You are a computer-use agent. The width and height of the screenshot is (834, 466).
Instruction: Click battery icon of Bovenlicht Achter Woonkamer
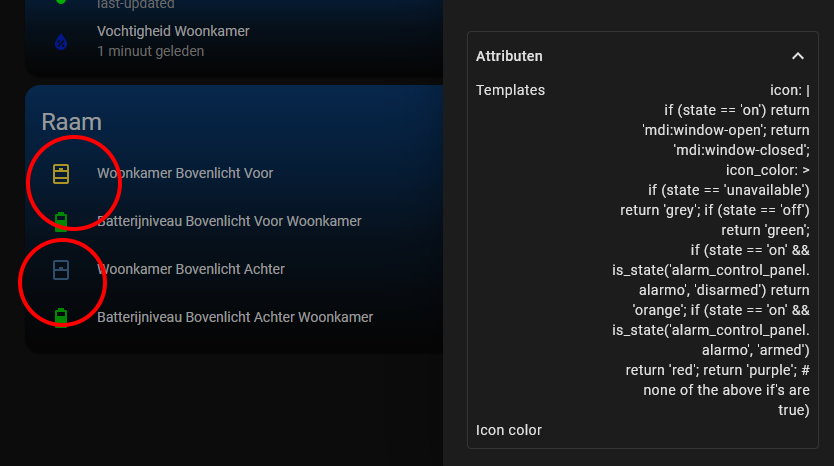click(x=61, y=318)
